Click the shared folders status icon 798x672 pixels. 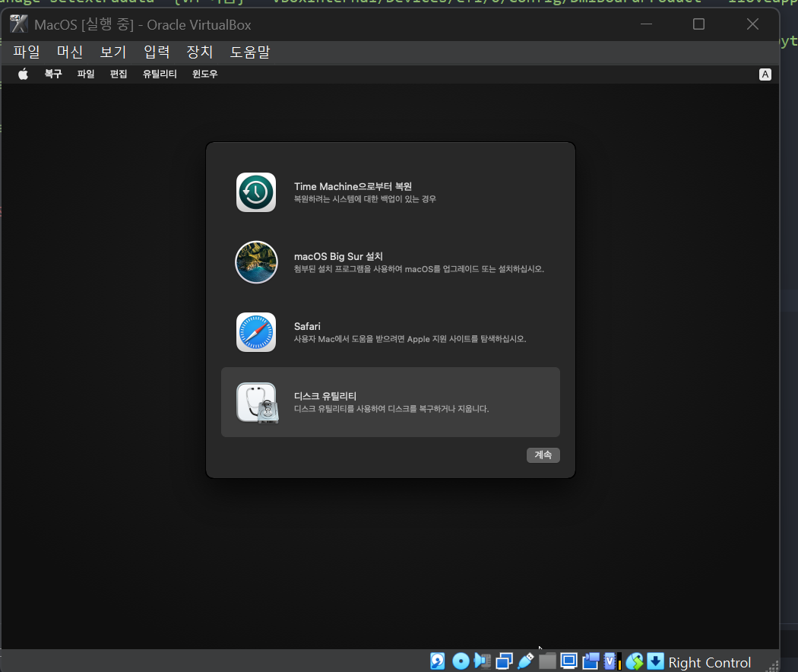[x=547, y=661]
